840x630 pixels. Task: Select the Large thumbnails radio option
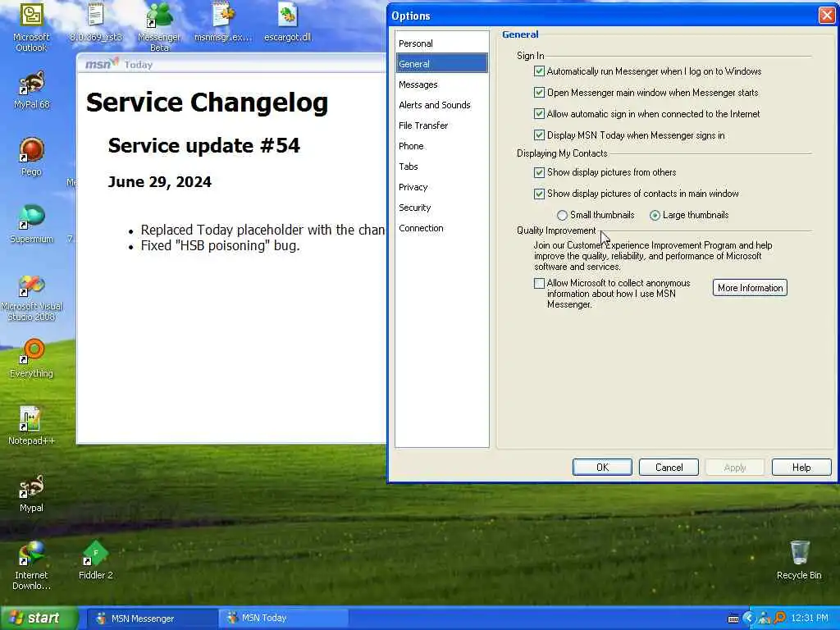(655, 215)
